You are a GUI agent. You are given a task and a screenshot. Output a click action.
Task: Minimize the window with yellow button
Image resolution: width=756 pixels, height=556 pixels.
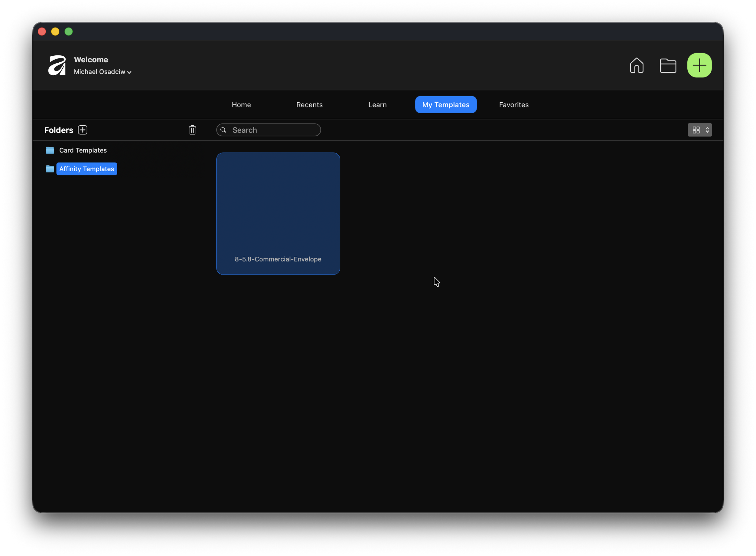(x=55, y=32)
